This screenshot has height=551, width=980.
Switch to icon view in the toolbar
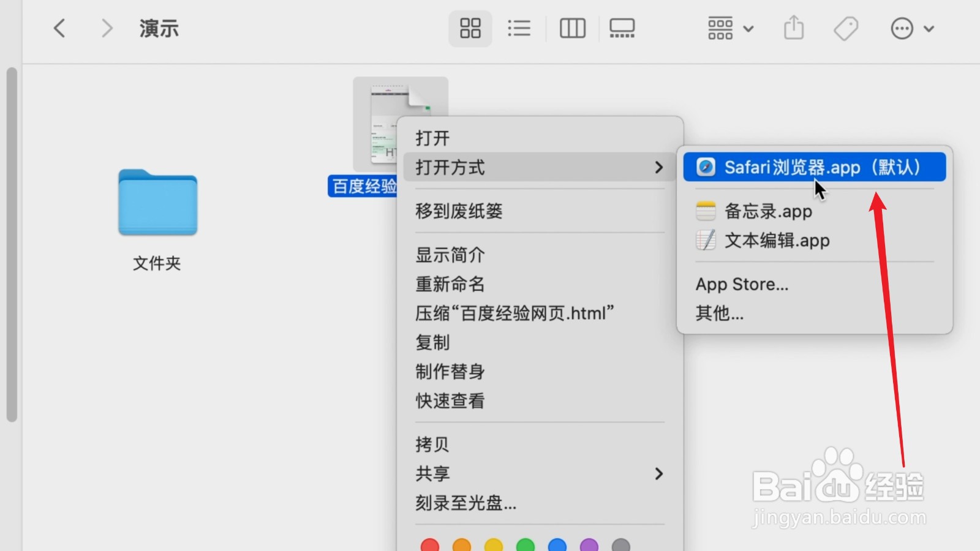tap(470, 28)
